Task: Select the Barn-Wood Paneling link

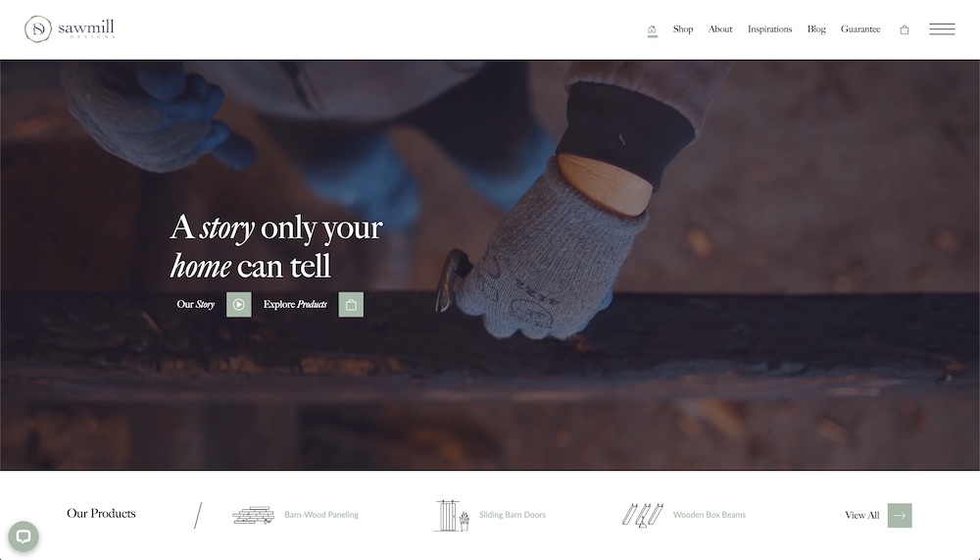Action: click(321, 515)
